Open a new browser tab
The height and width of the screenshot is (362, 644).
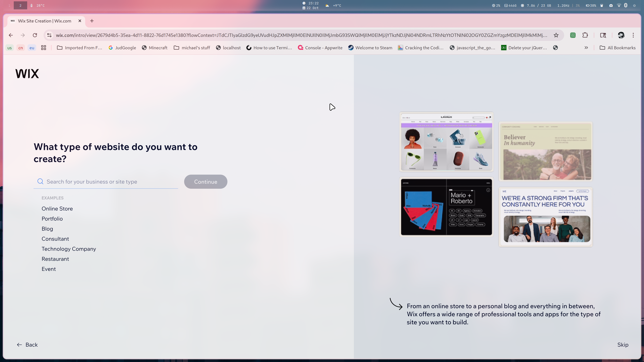92,21
